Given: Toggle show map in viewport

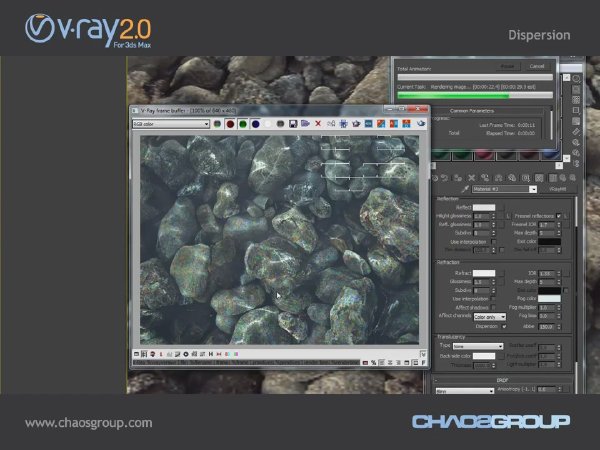Looking at the screenshot, I should pyautogui.click(x=539, y=178).
